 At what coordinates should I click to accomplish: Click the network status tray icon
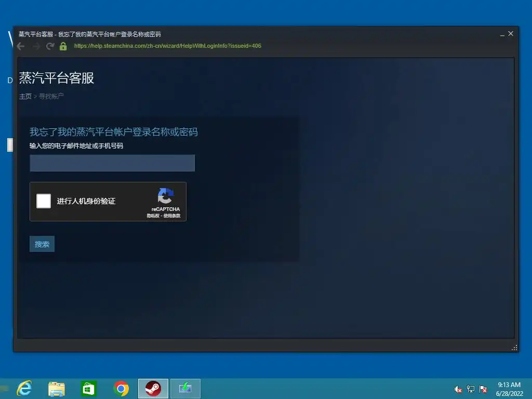point(471,389)
